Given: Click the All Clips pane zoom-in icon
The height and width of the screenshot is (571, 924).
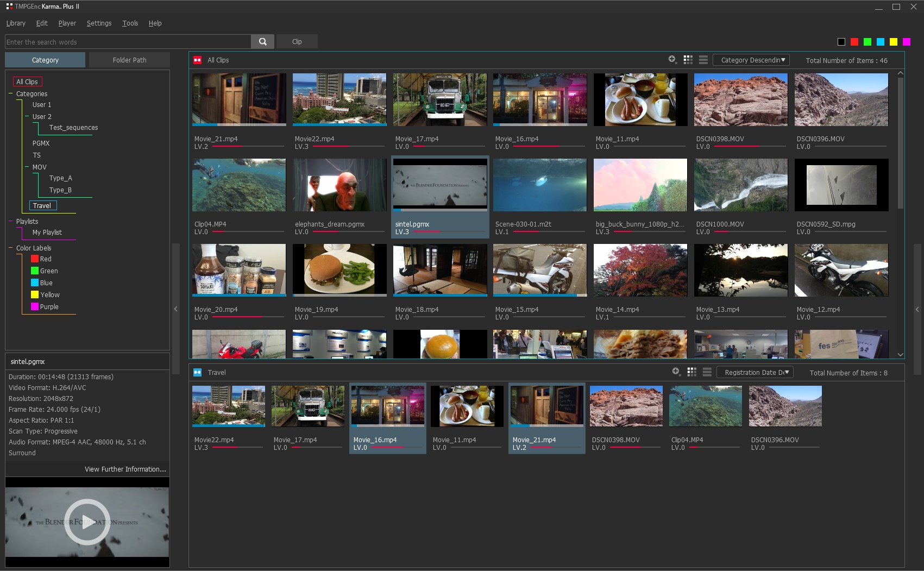Looking at the screenshot, I should (x=672, y=60).
